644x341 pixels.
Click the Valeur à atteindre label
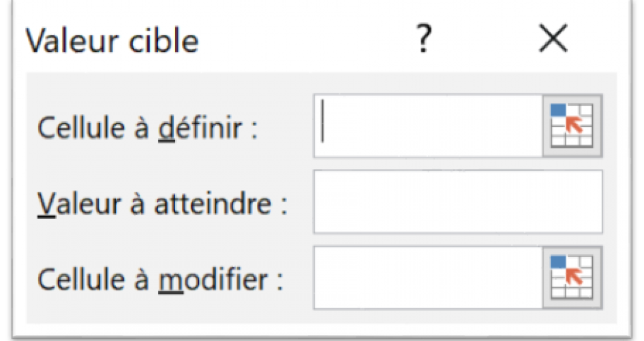(162, 204)
